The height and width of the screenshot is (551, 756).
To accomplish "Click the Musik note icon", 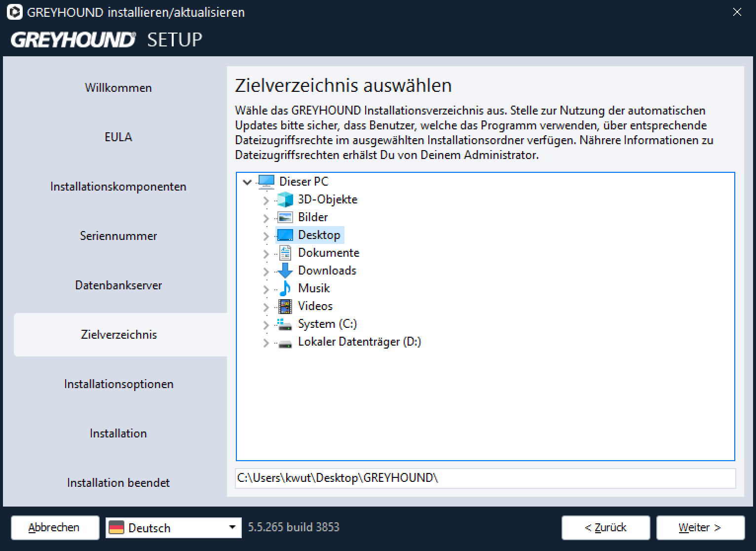I will pyautogui.click(x=285, y=288).
